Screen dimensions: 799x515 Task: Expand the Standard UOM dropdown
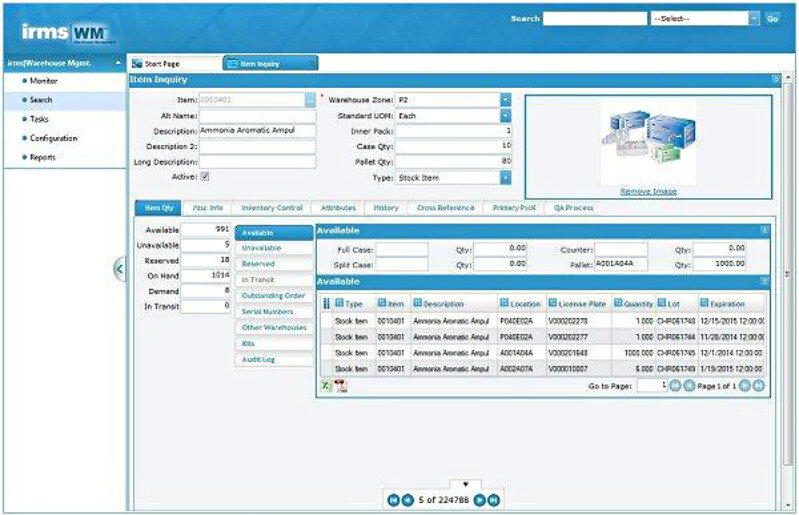[505, 115]
